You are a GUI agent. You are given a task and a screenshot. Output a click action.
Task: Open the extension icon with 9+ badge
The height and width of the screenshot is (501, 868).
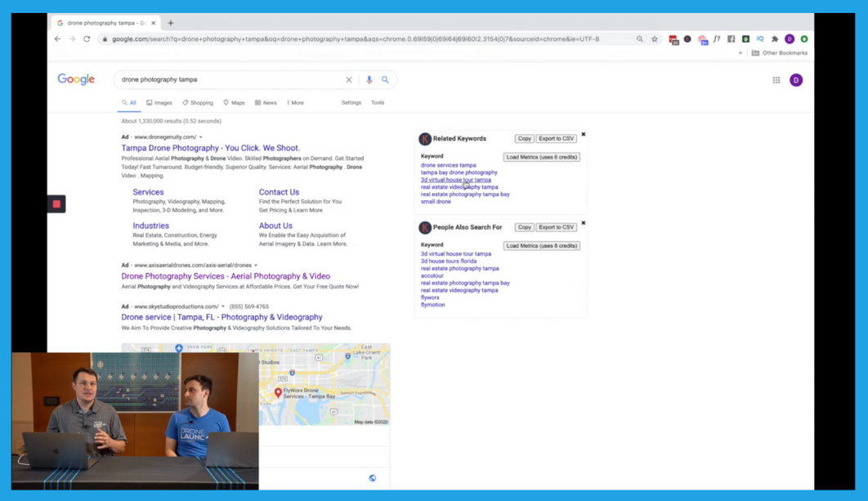pyautogui.click(x=702, y=39)
